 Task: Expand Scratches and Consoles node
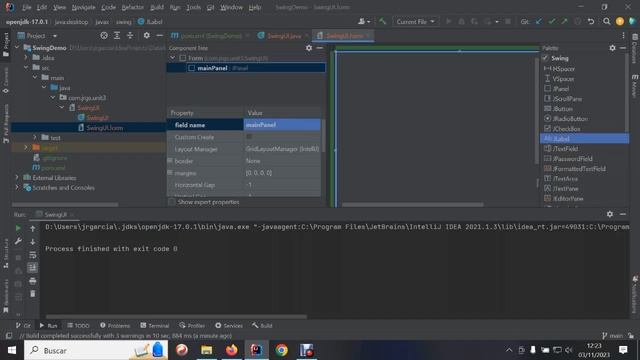[17, 188]
